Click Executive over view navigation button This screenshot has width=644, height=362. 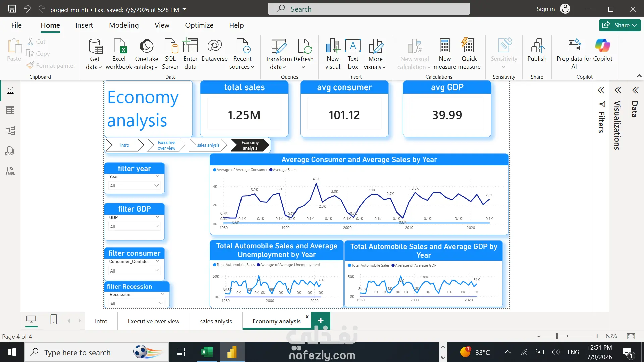tap(166, 145)
